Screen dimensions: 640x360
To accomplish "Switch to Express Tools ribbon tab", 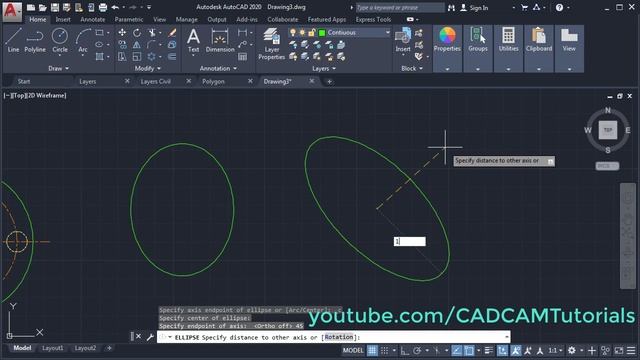I will pos(373,20).
